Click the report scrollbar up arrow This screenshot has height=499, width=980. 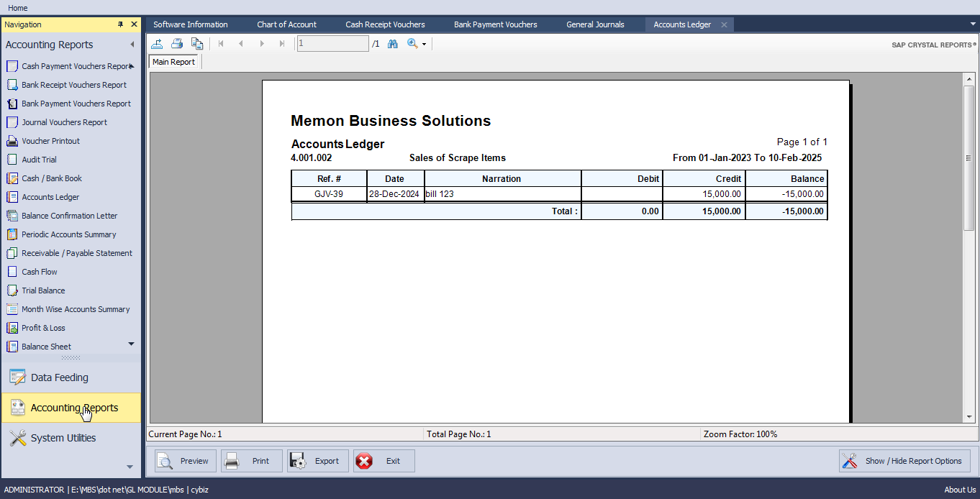click(969, 78)
